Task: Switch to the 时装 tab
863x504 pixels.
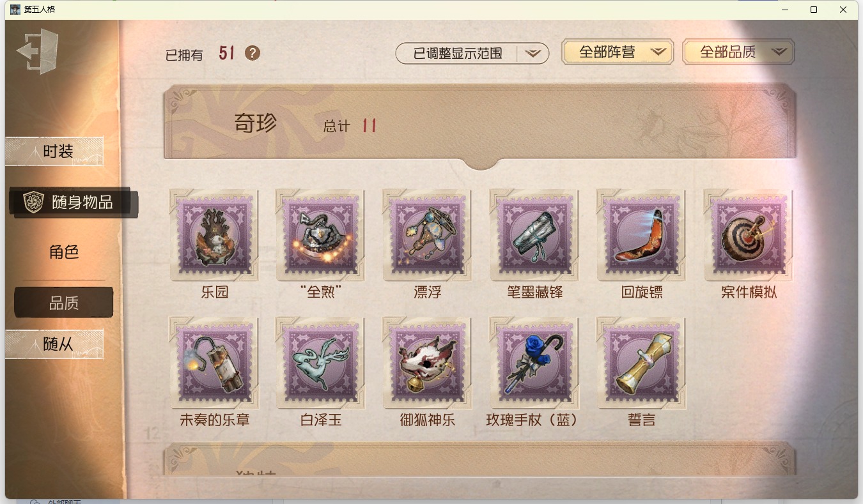Action: tap(54, 151)
